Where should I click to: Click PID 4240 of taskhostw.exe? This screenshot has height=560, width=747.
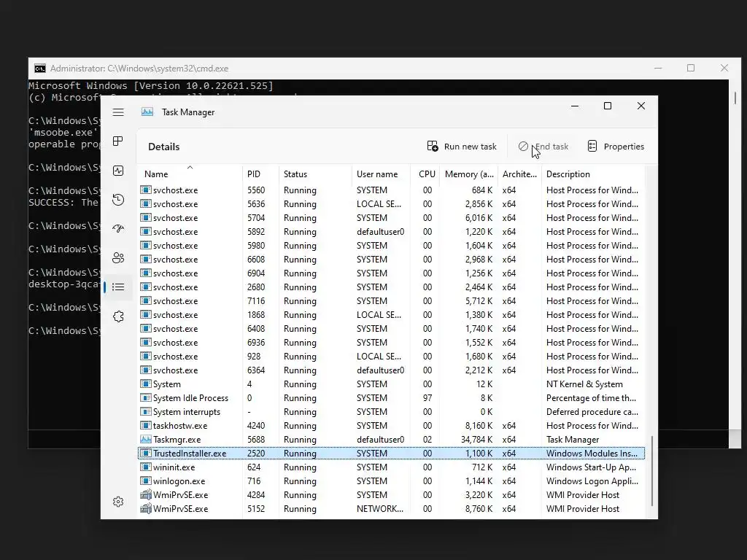pyautogui.click(x=256, y=426)
